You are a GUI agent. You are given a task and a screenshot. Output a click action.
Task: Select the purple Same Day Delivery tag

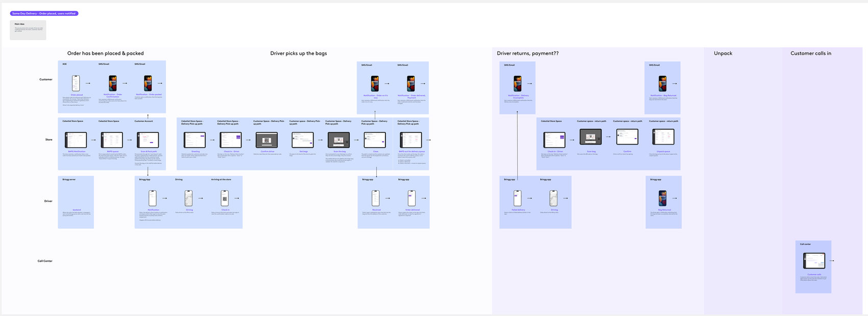[x=44, y=14]
